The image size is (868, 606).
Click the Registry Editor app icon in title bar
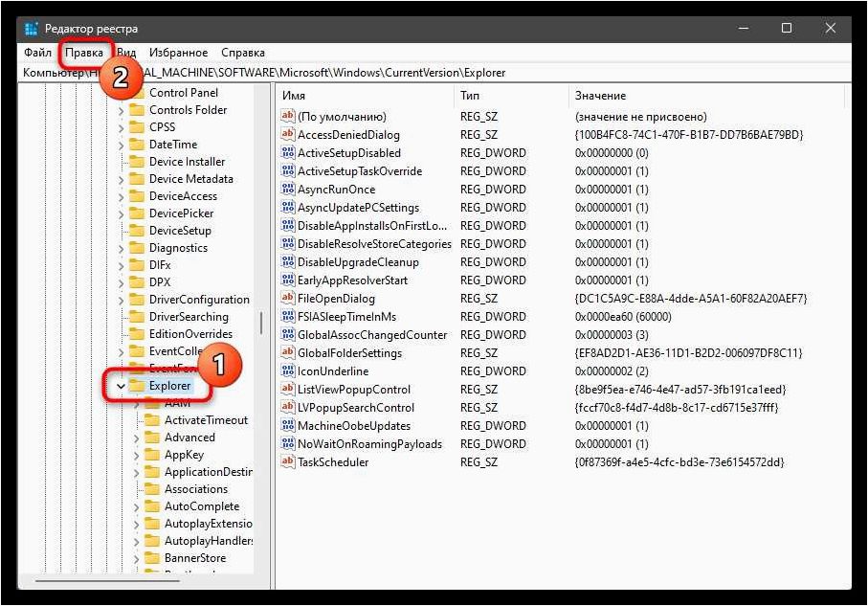coord(33,29)
